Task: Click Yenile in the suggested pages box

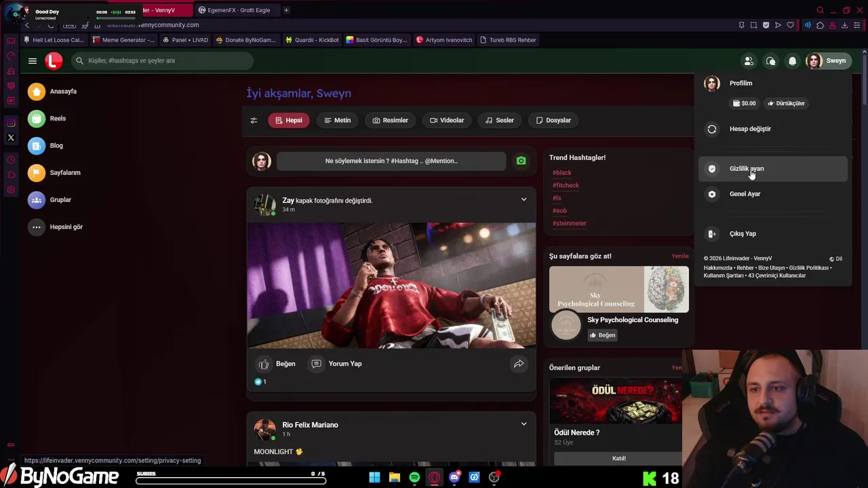Action: (x=679, y=256)
